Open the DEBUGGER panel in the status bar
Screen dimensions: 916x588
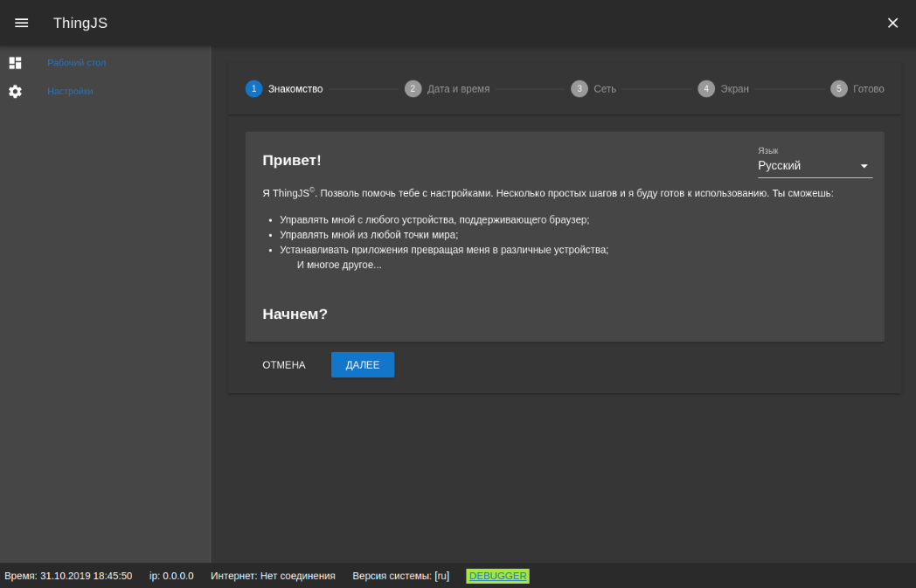tap(497, 576)
